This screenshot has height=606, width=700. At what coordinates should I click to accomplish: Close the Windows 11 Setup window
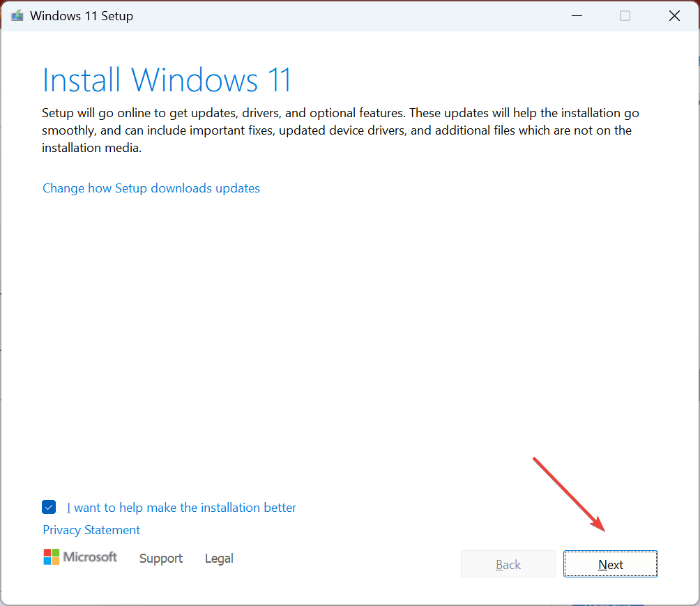(x=674, y=15)
